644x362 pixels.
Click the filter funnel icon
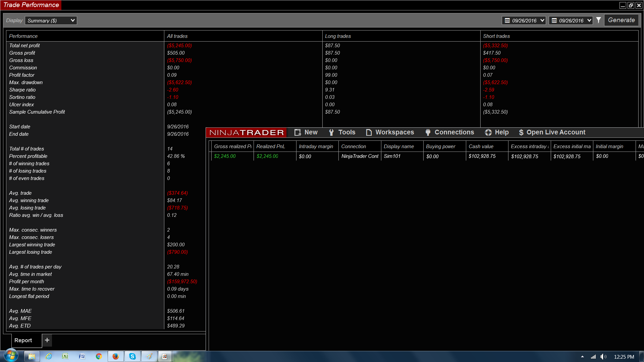598,20
